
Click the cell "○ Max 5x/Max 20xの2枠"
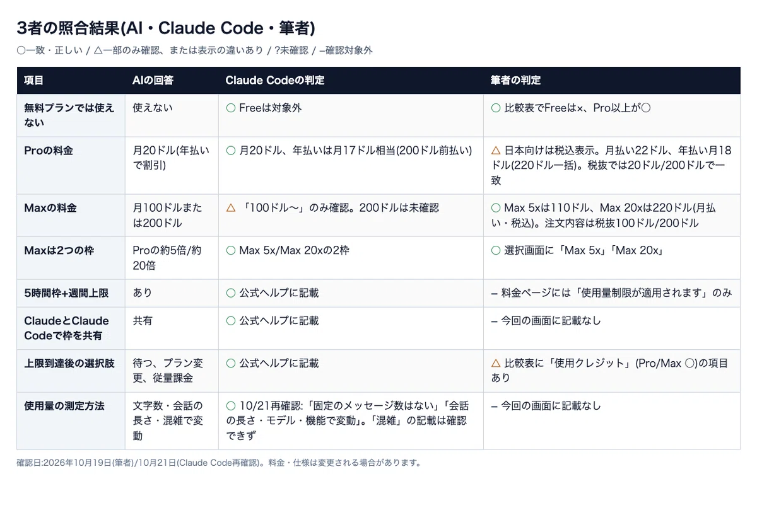(351, 258)
